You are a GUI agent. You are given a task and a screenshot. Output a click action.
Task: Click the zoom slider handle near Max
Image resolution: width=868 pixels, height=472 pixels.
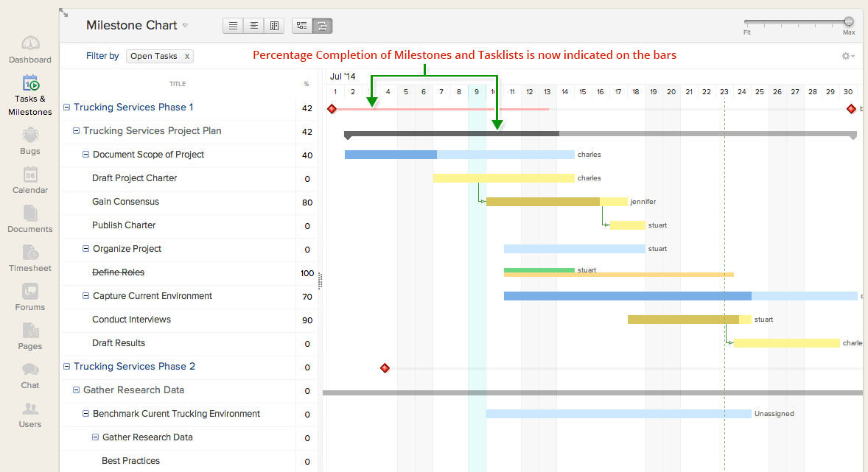tap(849, 22)
